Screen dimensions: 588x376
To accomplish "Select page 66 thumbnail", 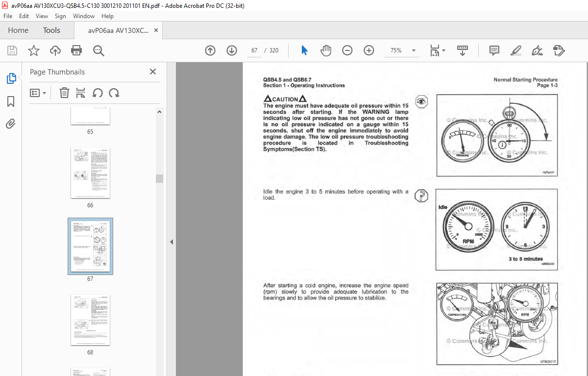I will click(x=90, y=173).
